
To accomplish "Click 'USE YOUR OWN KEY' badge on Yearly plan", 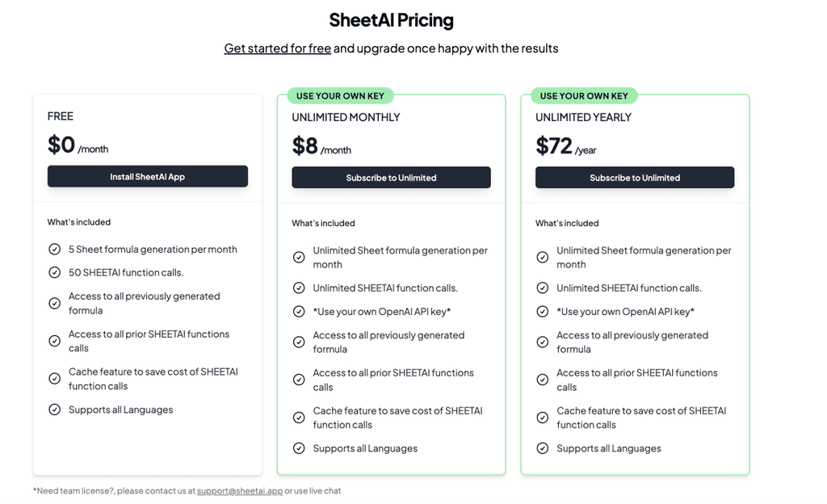I will 584,96.
